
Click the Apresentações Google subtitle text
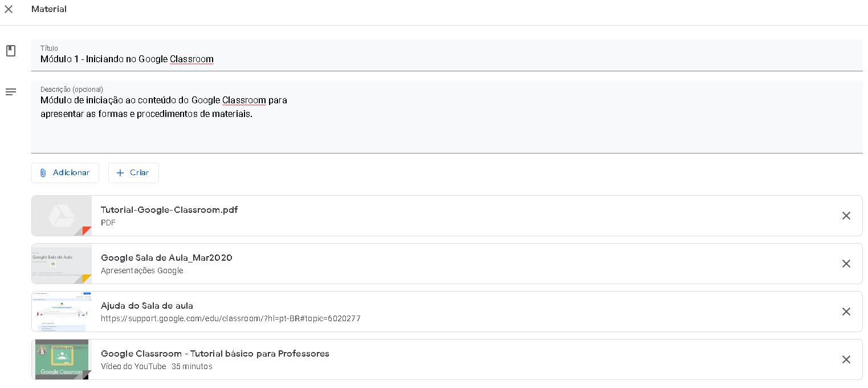(x=142, y=270)
